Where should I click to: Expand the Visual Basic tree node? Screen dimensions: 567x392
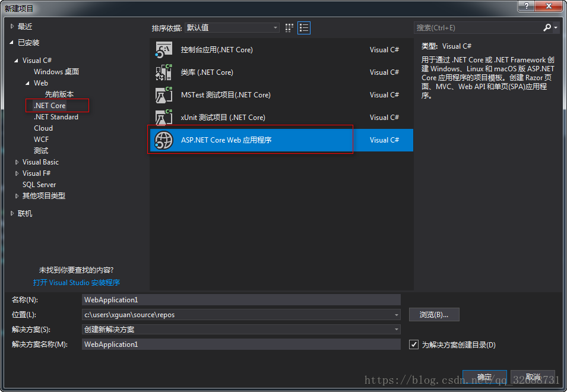click(17, 162)
